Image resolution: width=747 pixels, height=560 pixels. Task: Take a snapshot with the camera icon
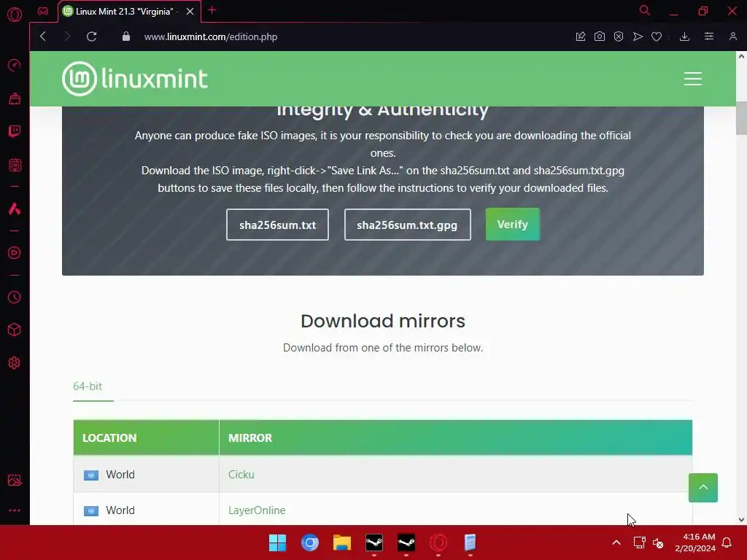coord(600,36)
